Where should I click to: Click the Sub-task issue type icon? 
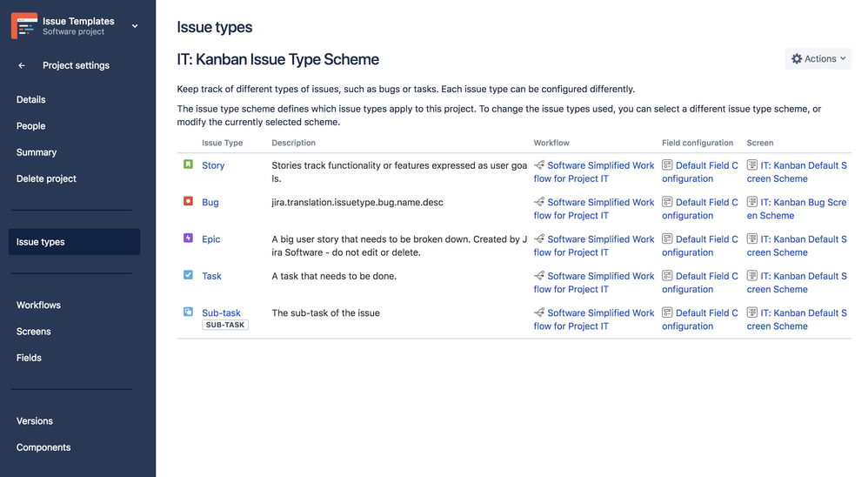pyautogui.click(x=188, y=312)
